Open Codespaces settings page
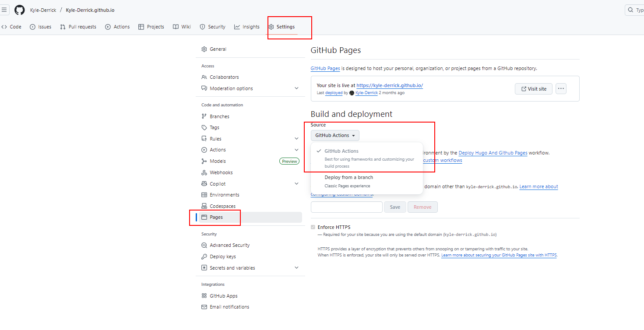The image size is (644, 330). tap(222, 206)
